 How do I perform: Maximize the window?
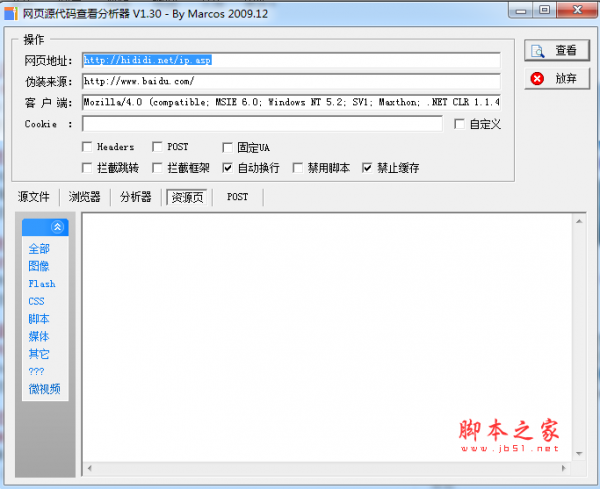[545, 10]
